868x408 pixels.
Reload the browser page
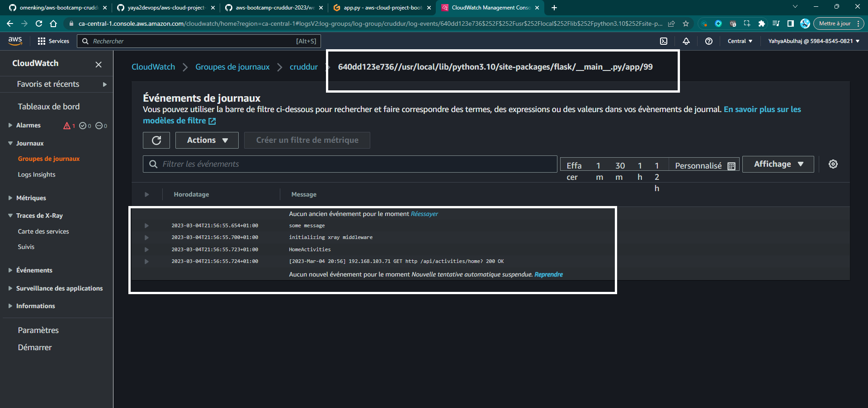pos(39,23)
